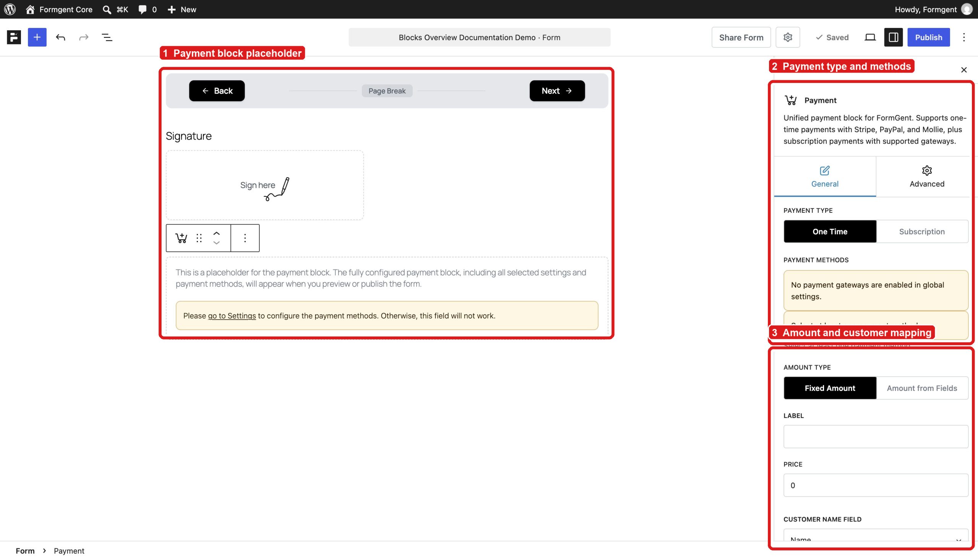Select Subscription payment type
The height and width of the screenshot is (560, 978).
(x=922, y=231)
